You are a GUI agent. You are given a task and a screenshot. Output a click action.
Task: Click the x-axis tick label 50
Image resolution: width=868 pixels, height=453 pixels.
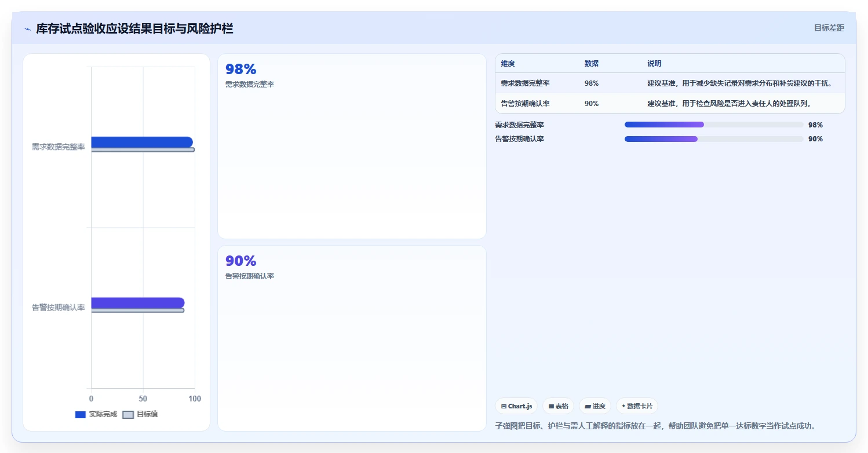tap(143, 399)
